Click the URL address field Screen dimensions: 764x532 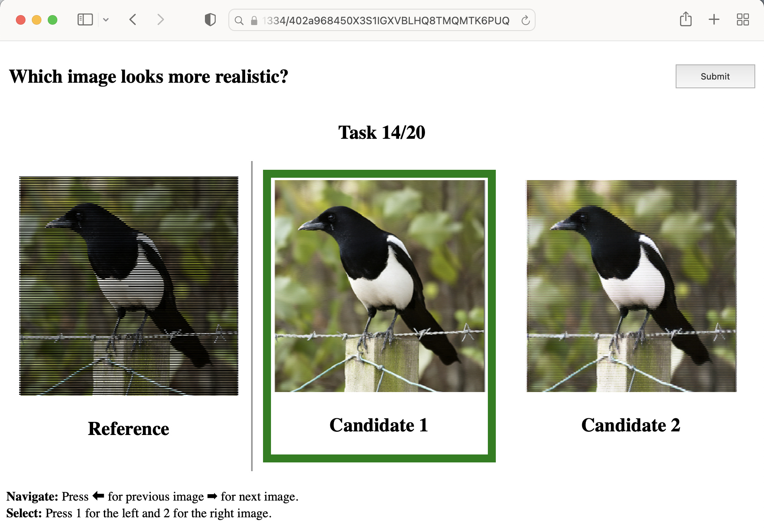385,20
